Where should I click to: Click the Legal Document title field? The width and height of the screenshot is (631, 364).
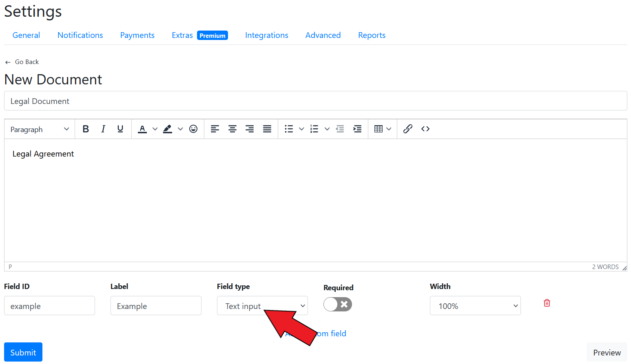(x=315, y=101)
